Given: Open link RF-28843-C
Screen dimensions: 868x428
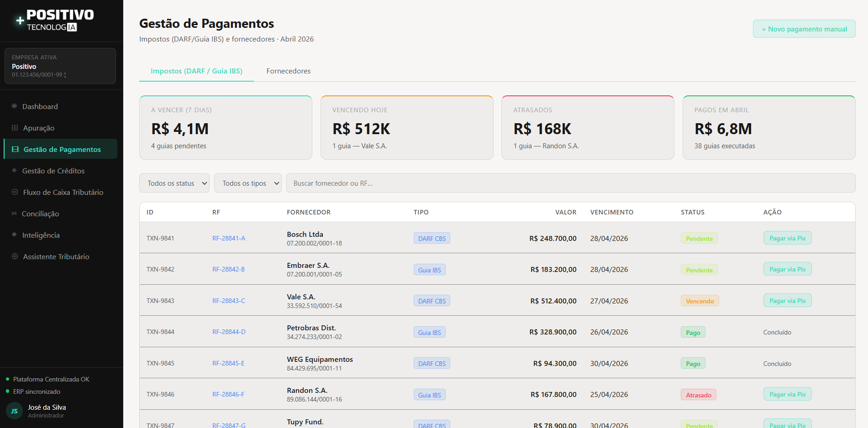Looking at the screenshot, I should click(x=229, y=301).
